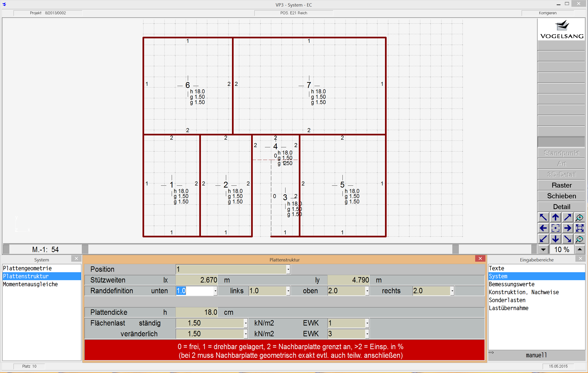Decrease pan step percentage with down stepper
The width and height of the screenshot is (588, 373).
click(543, 250)
